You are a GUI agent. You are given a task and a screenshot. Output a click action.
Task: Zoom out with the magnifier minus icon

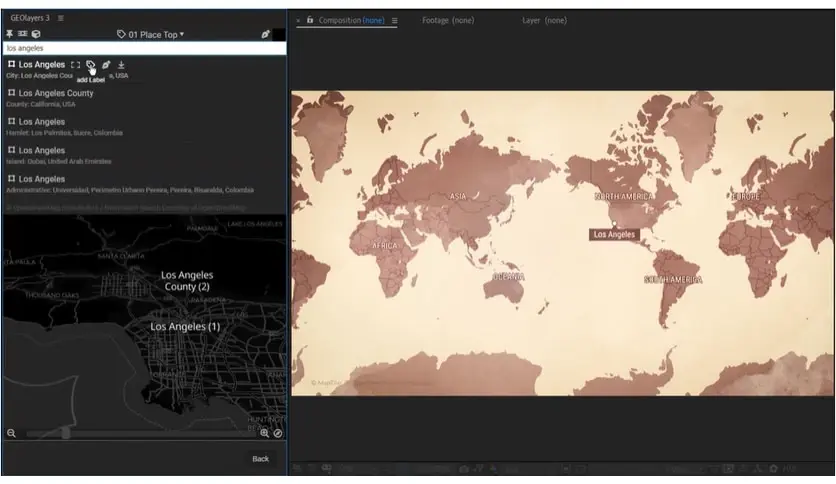tap(11, 433)
